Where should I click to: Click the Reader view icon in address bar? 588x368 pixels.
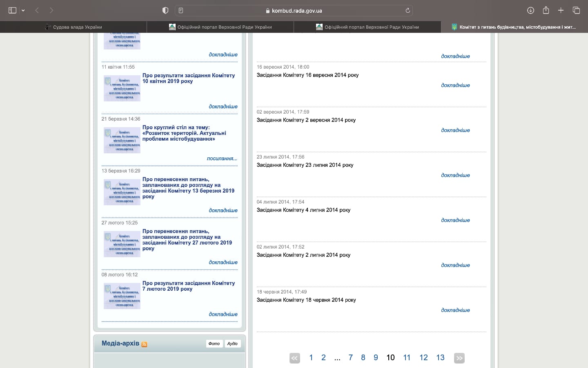coord(181,10)
